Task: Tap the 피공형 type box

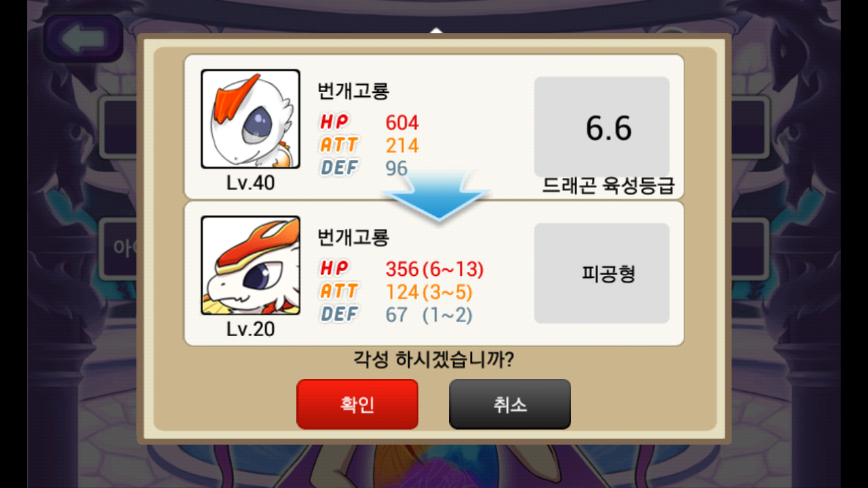Action: click(x=602, y=273)
